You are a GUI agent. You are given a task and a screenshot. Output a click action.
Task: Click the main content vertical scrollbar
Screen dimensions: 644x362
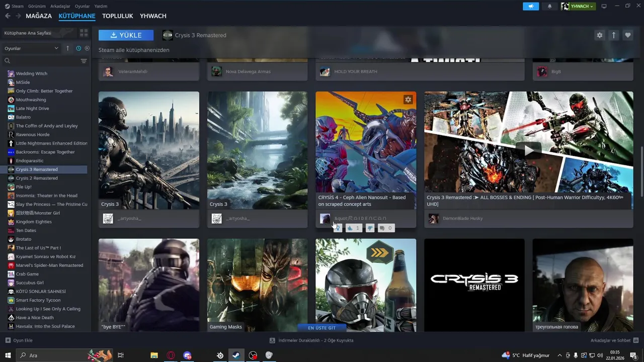click(x=641, y=171)
